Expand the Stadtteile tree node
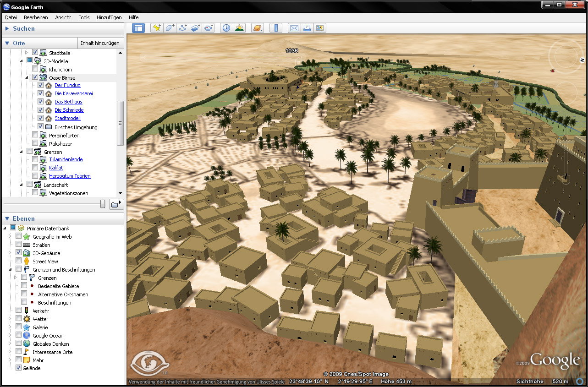The image size is (588, 387). pyautogui.click(x=27, y=53)
